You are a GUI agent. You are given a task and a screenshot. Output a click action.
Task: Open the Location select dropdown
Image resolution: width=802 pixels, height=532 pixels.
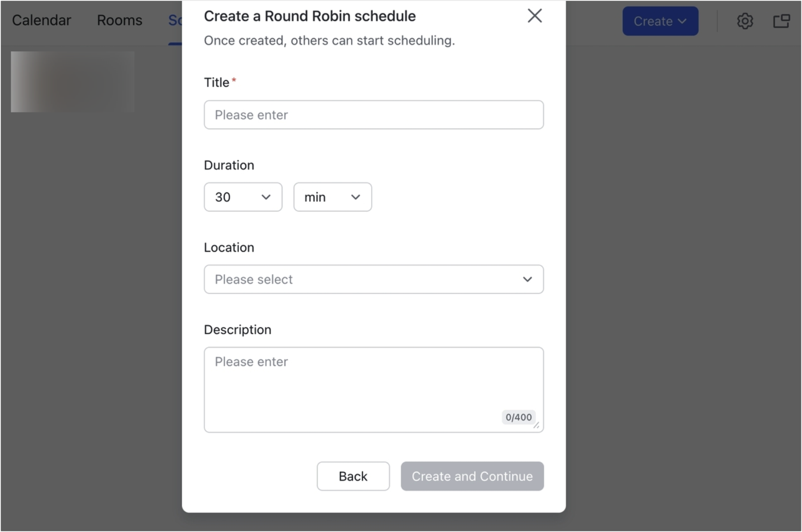click(x=374, y=279)
